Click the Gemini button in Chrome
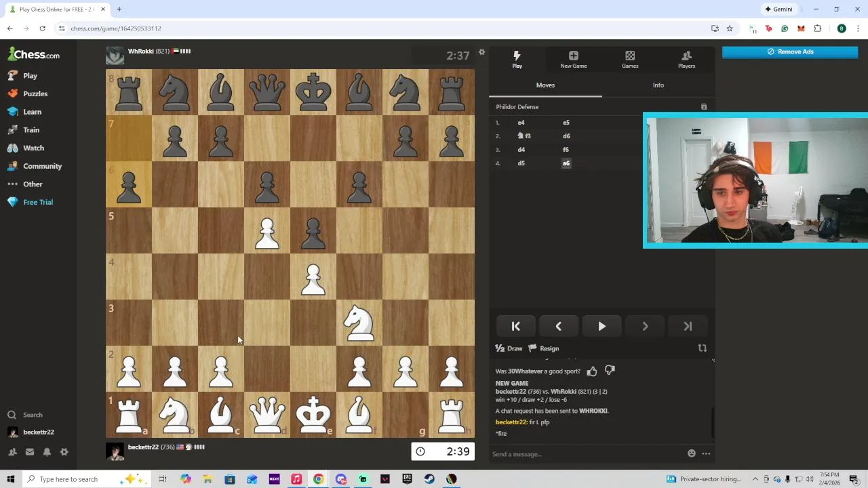Image resolution: width=868 pixels, height=488 pixels. pyautogui.click(x=778, y=9)
